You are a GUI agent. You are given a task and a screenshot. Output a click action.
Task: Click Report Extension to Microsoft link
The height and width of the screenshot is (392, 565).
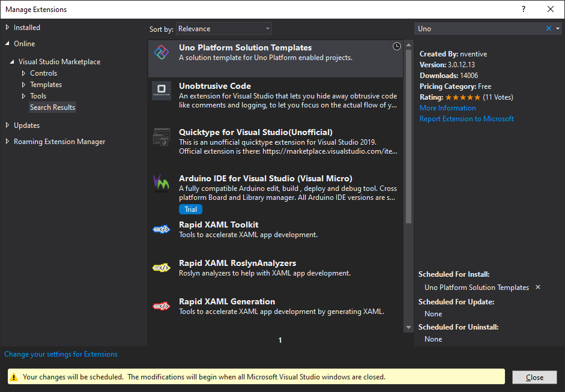[x=467, y=119]
